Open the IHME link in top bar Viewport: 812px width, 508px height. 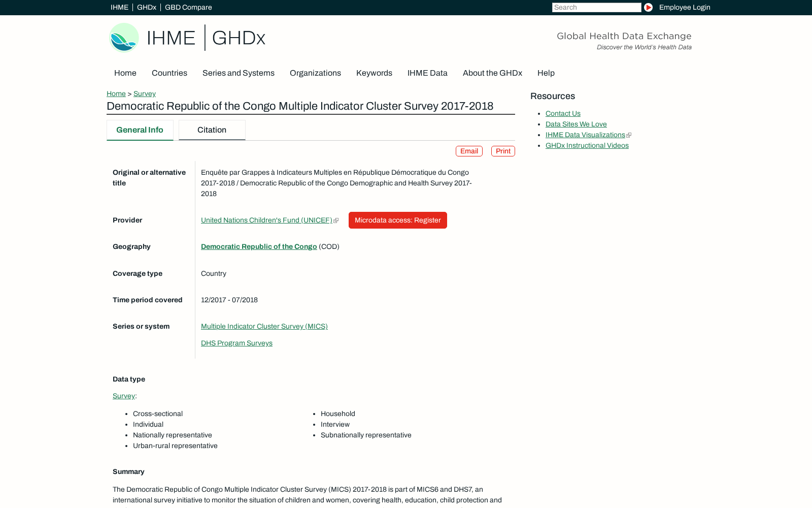[x=119, y=7]
